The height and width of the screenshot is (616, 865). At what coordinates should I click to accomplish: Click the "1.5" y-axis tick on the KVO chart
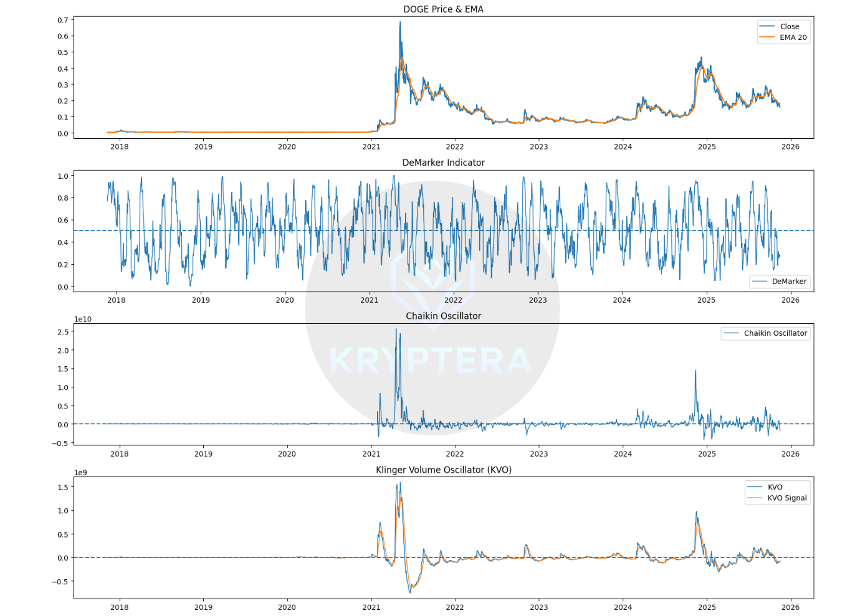coord(63,488)
